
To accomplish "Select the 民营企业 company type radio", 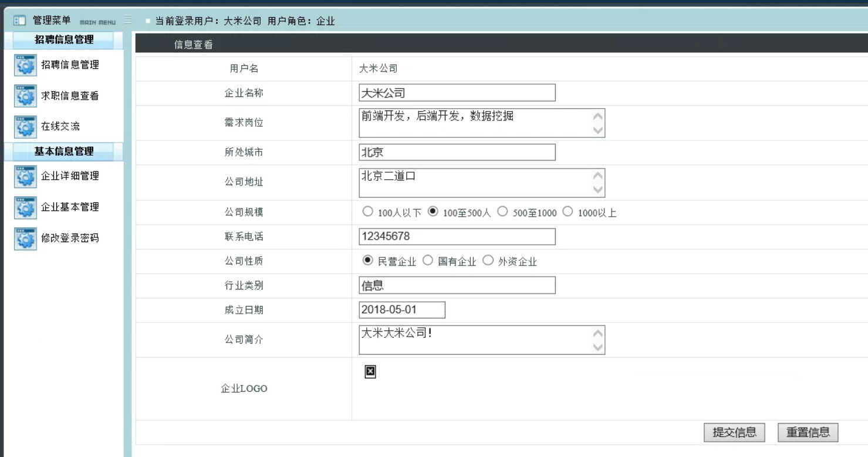I will 368,260.
